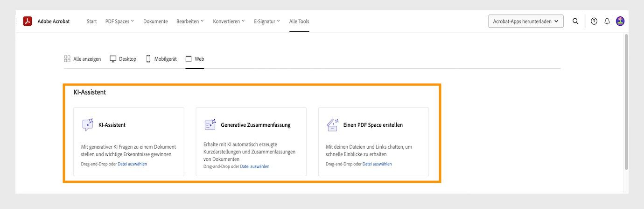Expand the Bearbeiten dropdown menu
This screenshot has height=209, width=644.
tap(190, 21)
